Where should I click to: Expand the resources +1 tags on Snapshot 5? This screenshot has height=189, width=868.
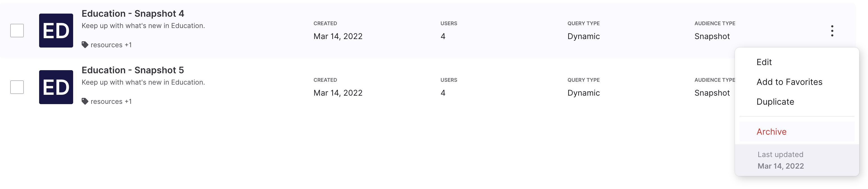coord(111,101)
